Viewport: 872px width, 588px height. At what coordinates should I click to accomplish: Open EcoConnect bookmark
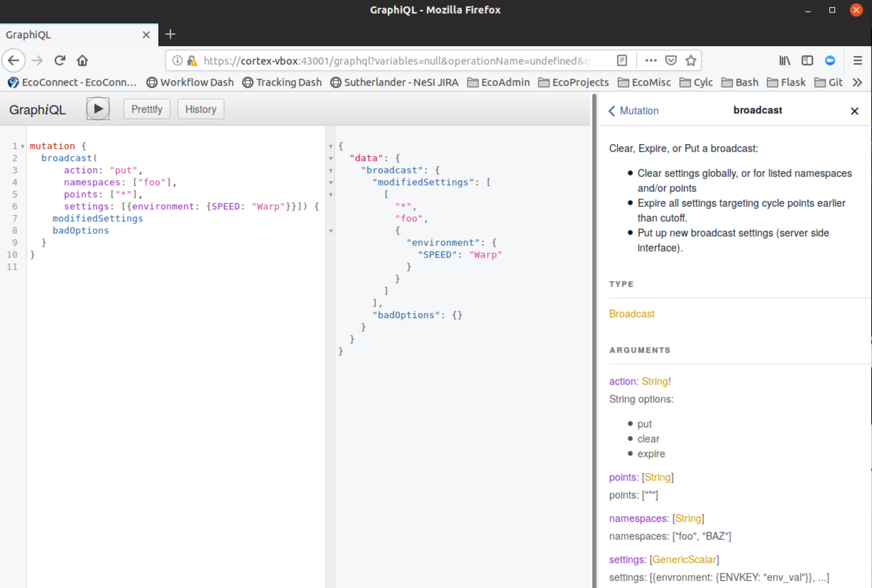click(72, 82)
